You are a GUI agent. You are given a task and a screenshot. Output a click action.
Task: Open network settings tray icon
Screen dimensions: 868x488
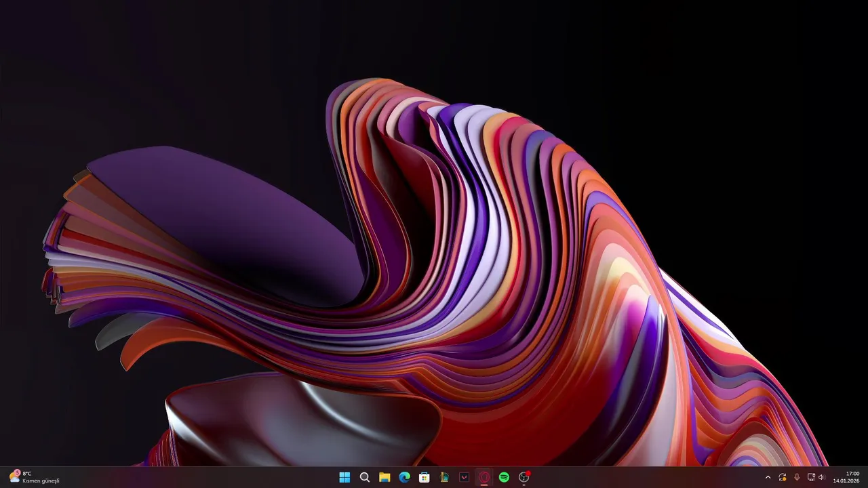[811, 477]
